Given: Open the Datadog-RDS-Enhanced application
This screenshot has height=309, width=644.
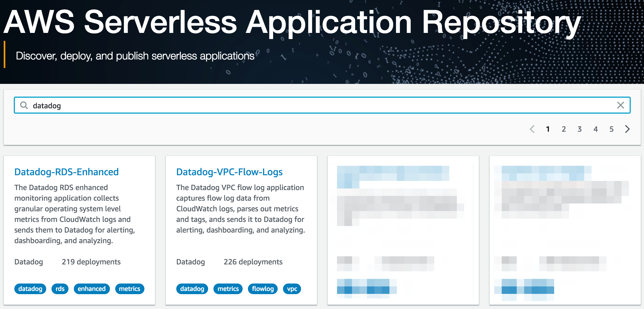Looking at the screenshot, I should 66,172.
